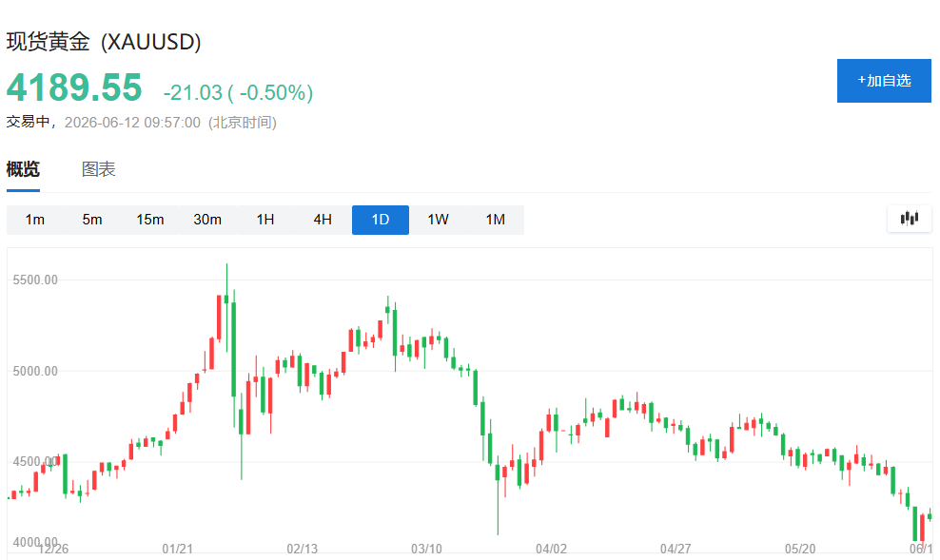Viewport: 940px width, 560px height.
Task: Click the price 4189.55
Action: coord(74,87)
